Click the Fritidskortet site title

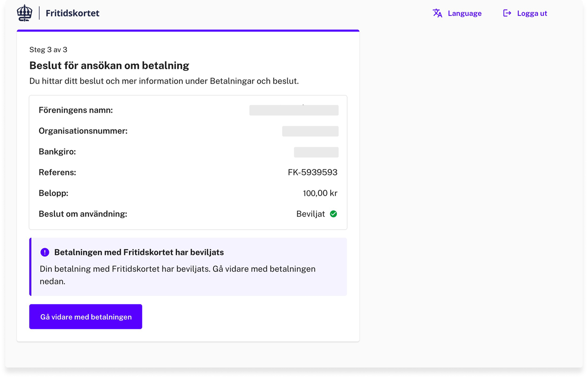(72, 13)
